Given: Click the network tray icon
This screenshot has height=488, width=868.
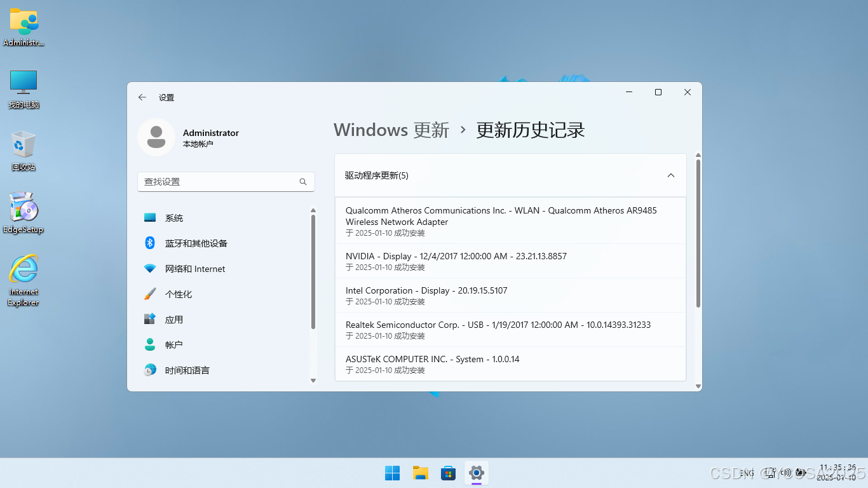Looking at the screenshot, I should tap(770, 473).
